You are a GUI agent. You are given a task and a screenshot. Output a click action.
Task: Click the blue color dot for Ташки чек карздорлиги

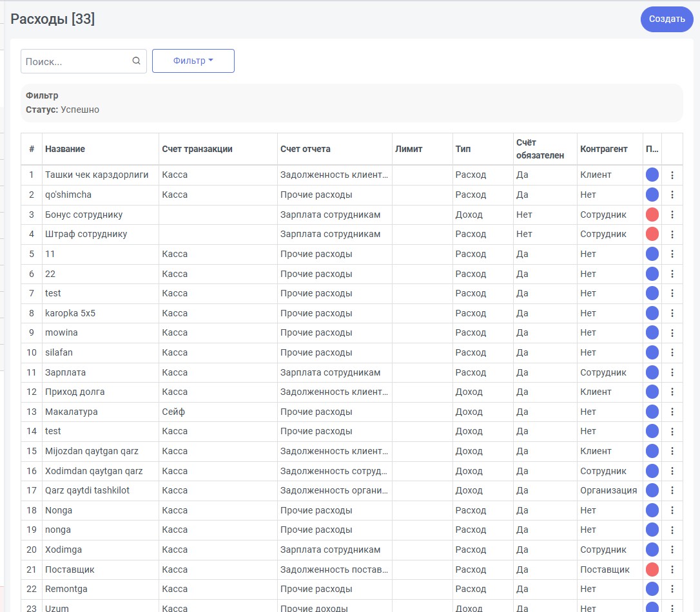click(652, 175)
